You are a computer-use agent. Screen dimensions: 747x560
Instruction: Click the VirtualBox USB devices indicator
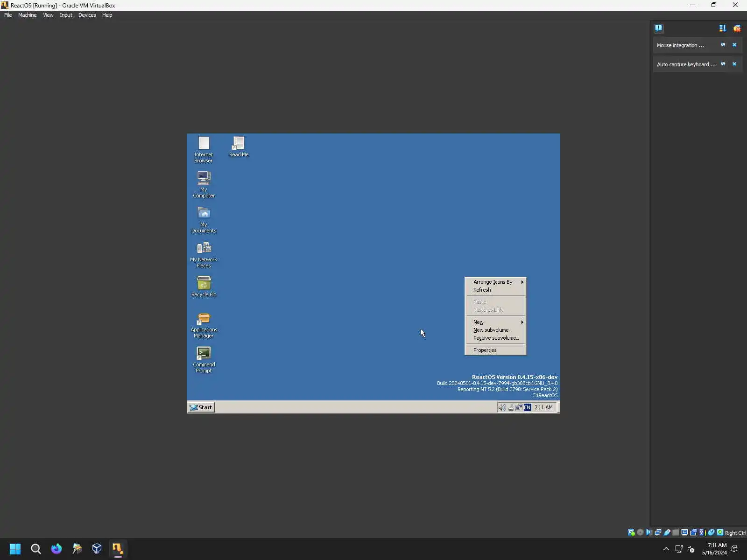click(x=667, y=532)
